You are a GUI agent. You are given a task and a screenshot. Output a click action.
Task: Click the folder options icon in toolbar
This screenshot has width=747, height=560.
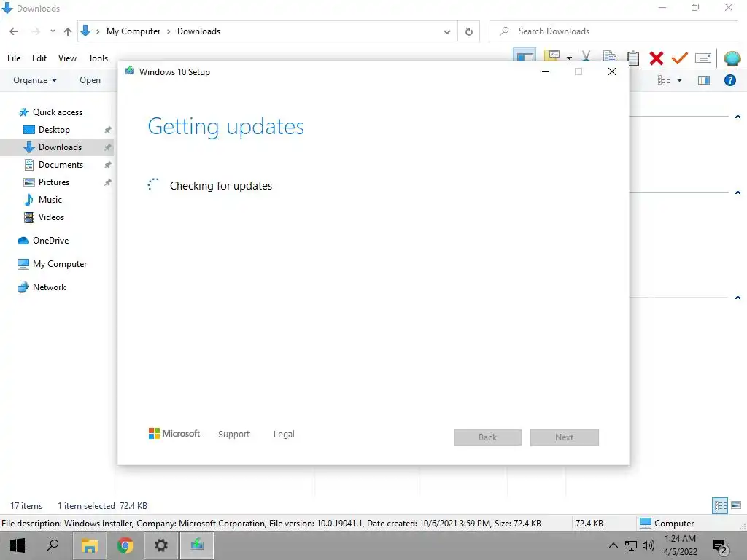(551, 57)
